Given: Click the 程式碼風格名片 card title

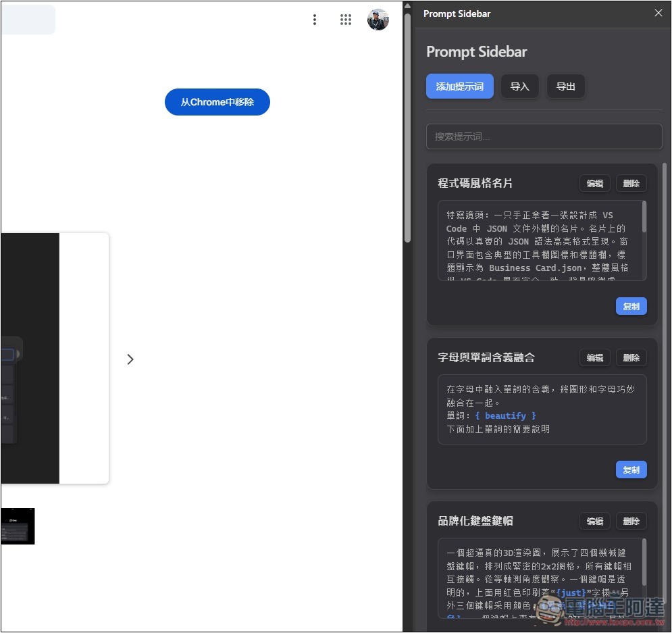Looking at the screenshot, I should (475, 183).
